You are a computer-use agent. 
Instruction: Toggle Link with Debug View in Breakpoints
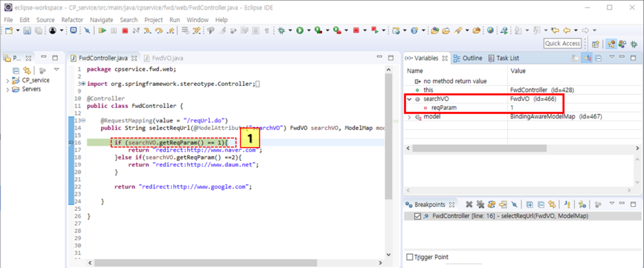(552, 204)
